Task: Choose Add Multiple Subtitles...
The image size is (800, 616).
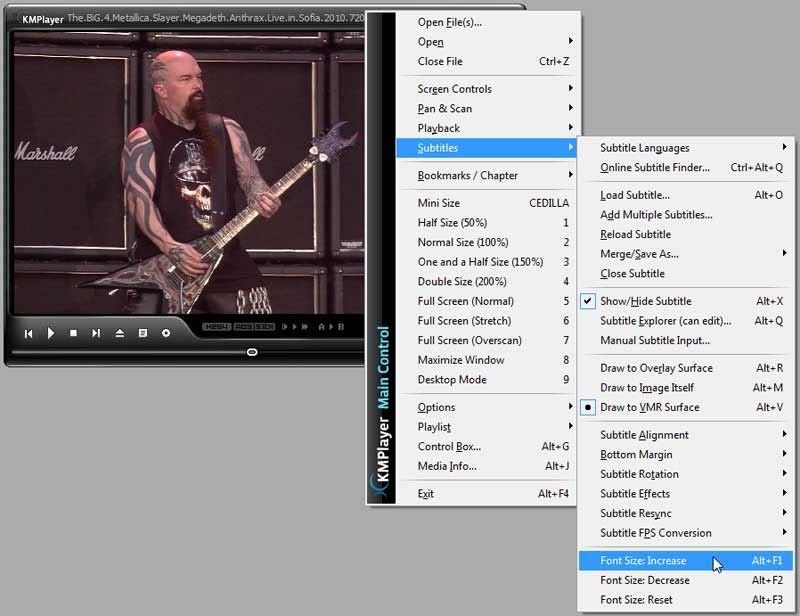Action: [684, 215]
